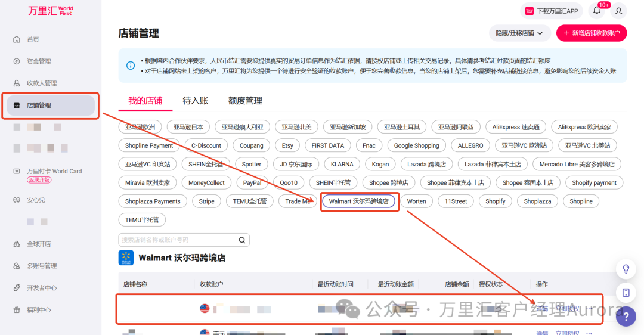Select ALLEGRO chip
The height and width of the screenshot is (335, 644).
click(470, 145)
